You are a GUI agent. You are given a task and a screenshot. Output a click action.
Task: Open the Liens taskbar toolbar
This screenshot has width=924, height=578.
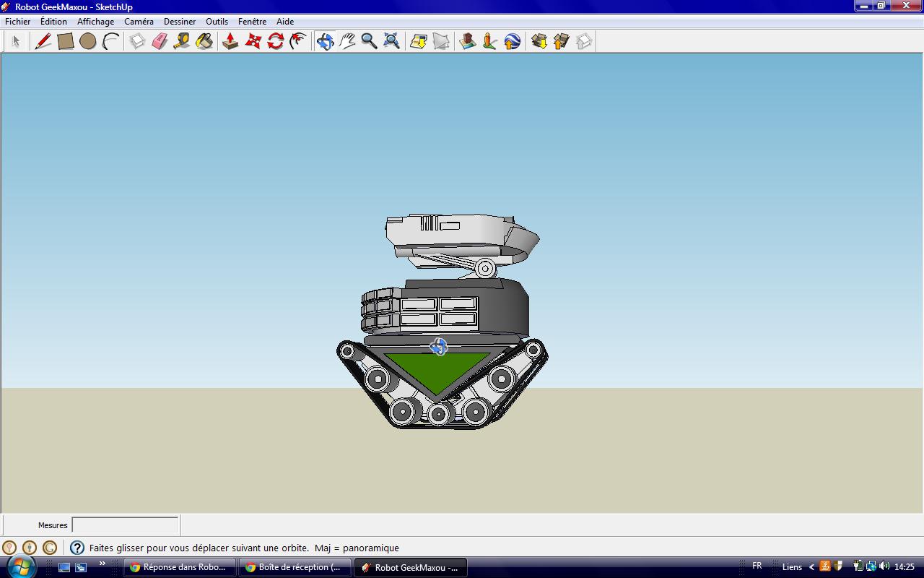(x=792, y=567)
